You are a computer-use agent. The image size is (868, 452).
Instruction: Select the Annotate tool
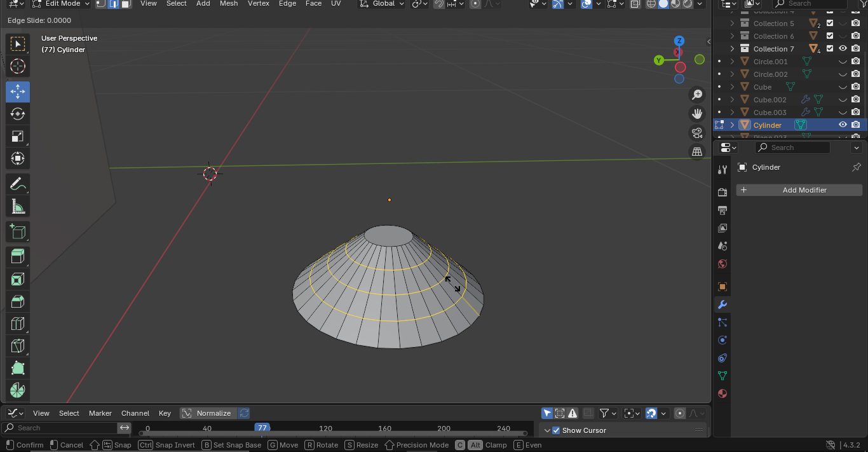18,184
